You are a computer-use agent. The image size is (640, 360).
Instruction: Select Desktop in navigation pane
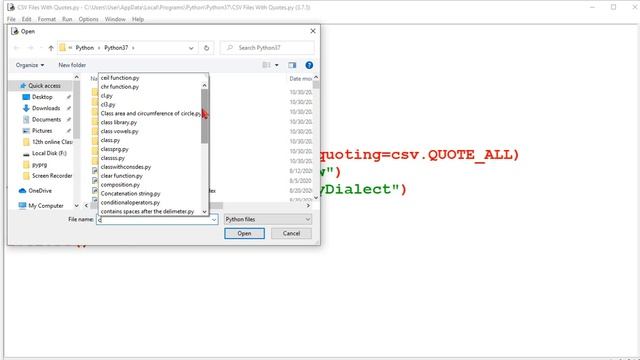42,97
